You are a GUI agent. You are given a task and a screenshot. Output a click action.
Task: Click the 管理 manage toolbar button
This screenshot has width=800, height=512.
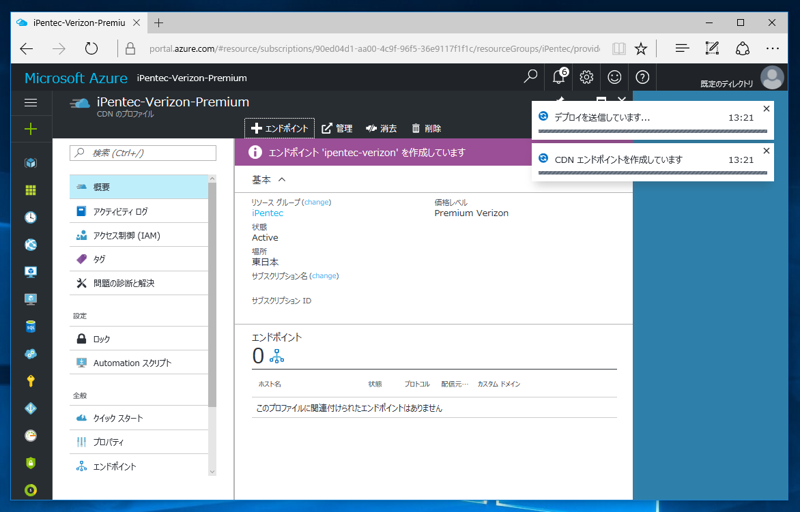[337, 129]
